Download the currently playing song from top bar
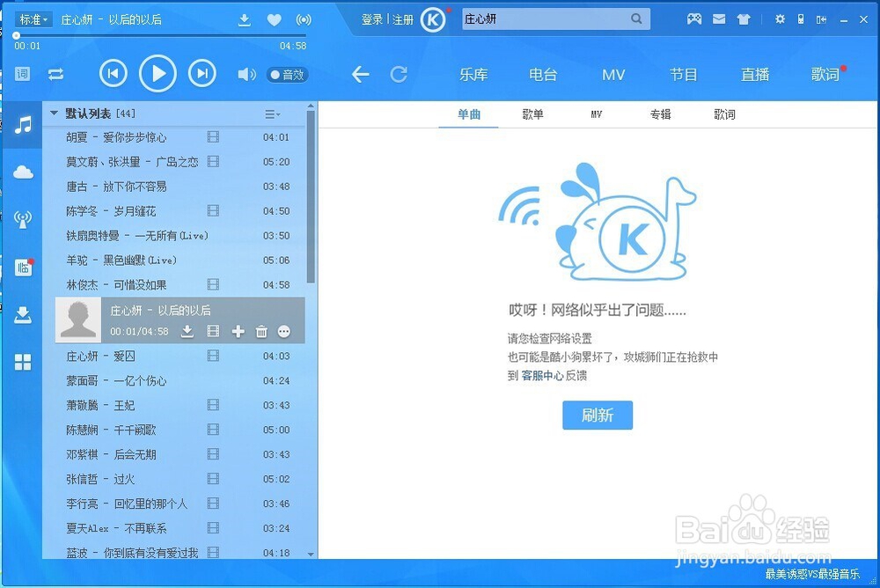Screen dimensions: 880x588 pos(244,20)
